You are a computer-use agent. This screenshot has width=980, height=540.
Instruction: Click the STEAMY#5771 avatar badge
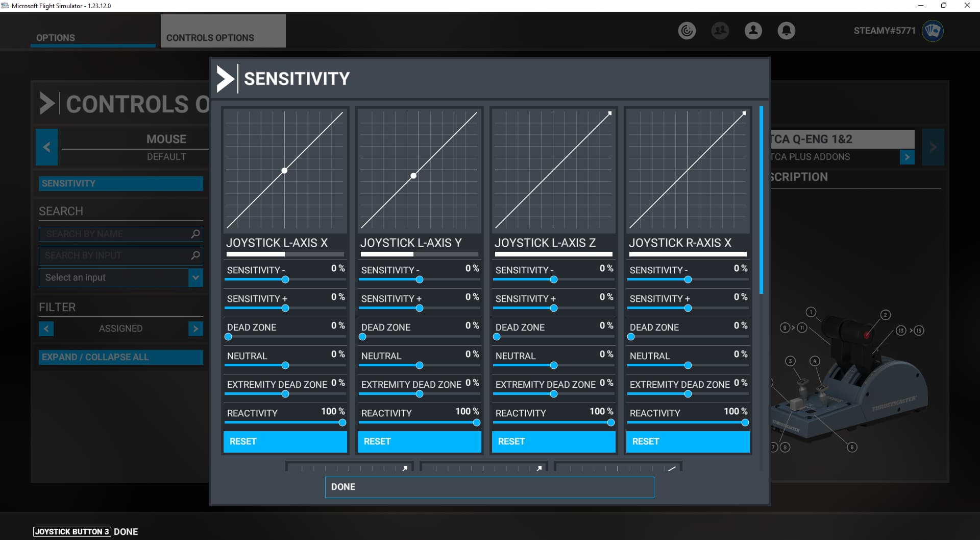[x=933, y=31]
